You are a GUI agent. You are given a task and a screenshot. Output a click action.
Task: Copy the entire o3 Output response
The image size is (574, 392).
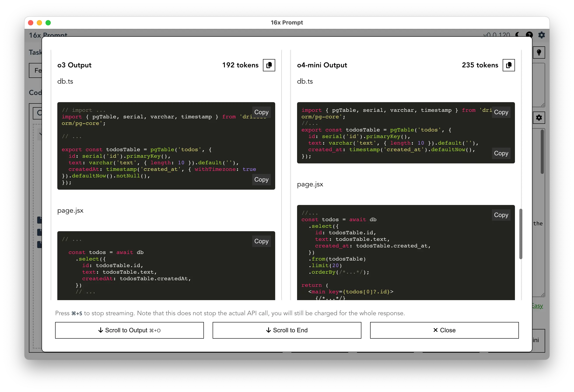tap(269, 65)
